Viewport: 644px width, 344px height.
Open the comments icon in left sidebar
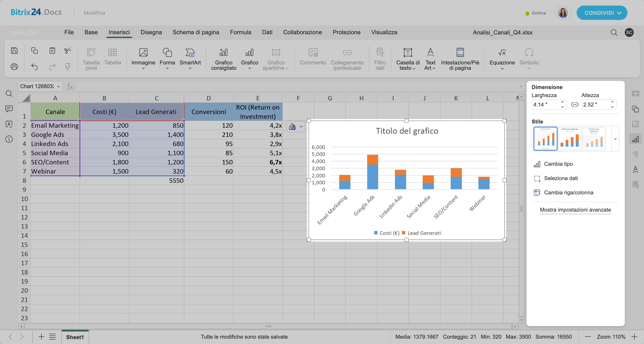pyautogui.click(x=9, y=109)
